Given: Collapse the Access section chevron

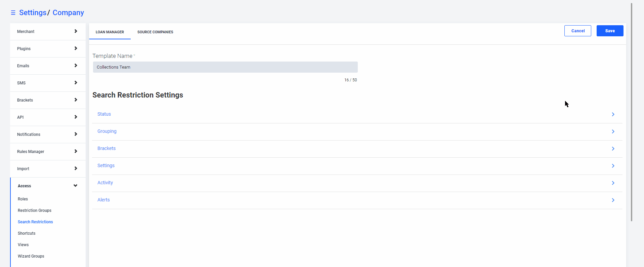Looking at the screenshot, I should tap(75, 186).
